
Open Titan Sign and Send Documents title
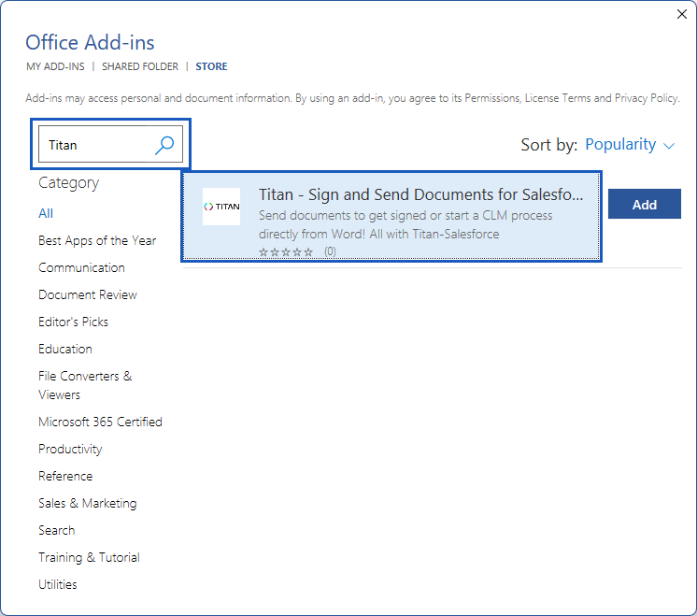[x=420, y=194]
